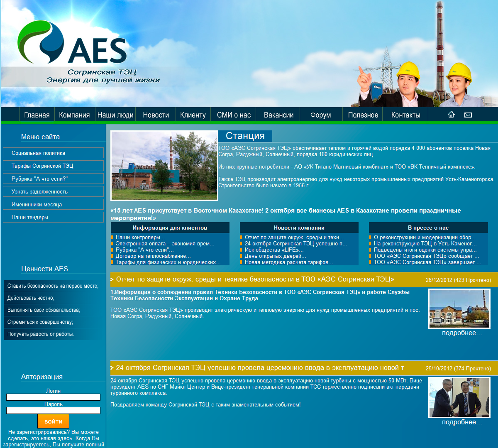The image size is (498, 448).
Task: Open День открытых дверей… link
Action: pyautogui.click(x=276, y=256)
